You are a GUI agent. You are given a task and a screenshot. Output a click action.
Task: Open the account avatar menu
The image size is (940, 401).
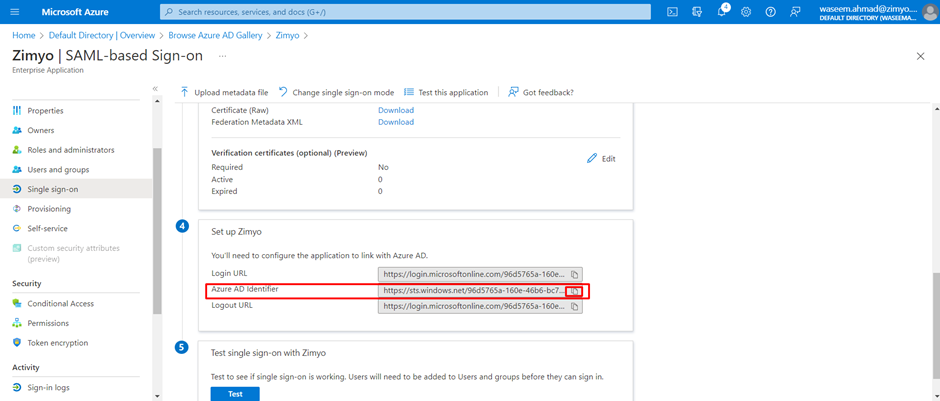click(930, 12)
